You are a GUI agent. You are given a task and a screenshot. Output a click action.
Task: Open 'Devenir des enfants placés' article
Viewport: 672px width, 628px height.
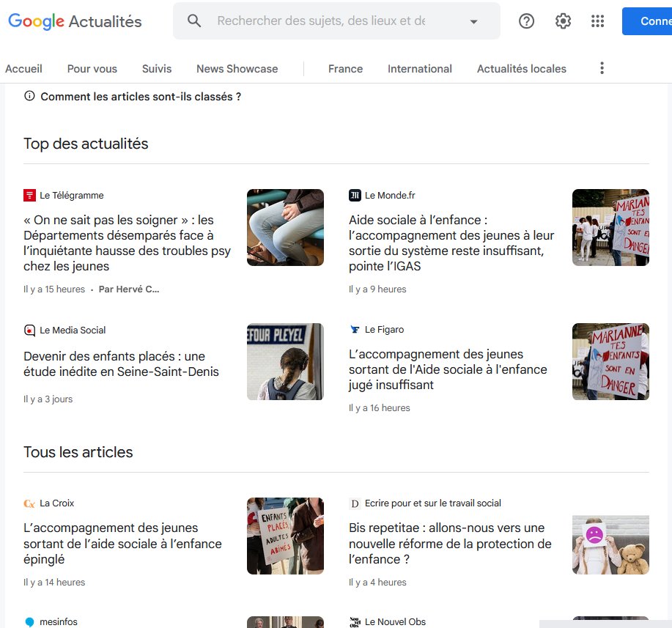point(122,364)
